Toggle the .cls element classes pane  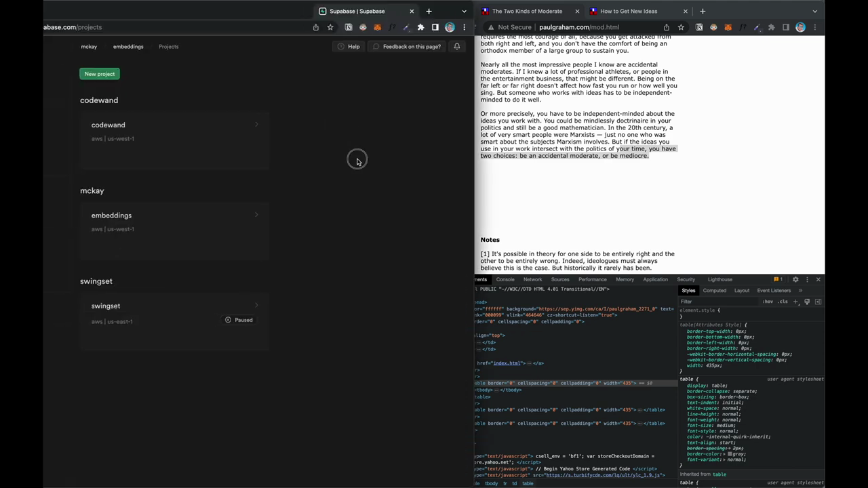(x=783, y=302)
